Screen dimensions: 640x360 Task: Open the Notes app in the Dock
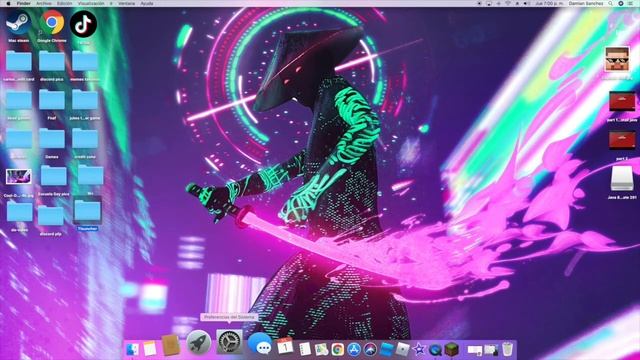(x=150, y=349)
